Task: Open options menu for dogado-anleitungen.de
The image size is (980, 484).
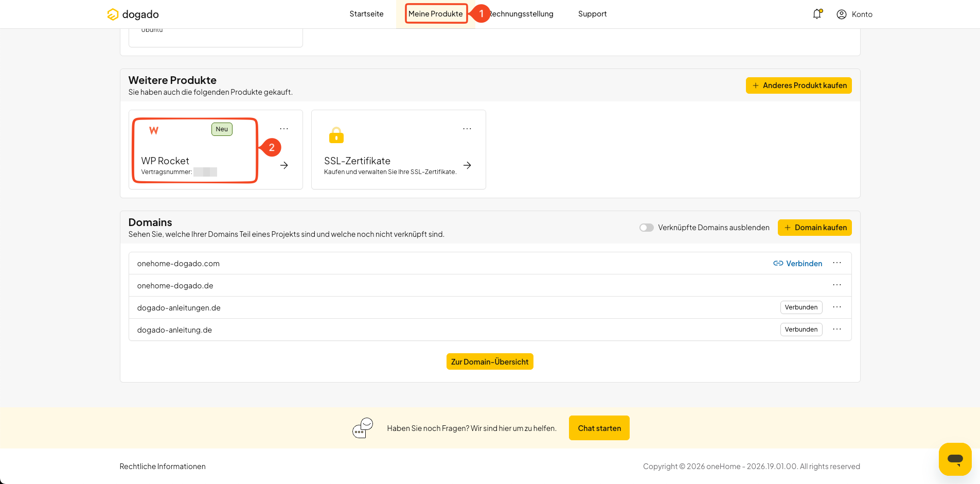Action: pyautogui.click(x=837, y=307)
